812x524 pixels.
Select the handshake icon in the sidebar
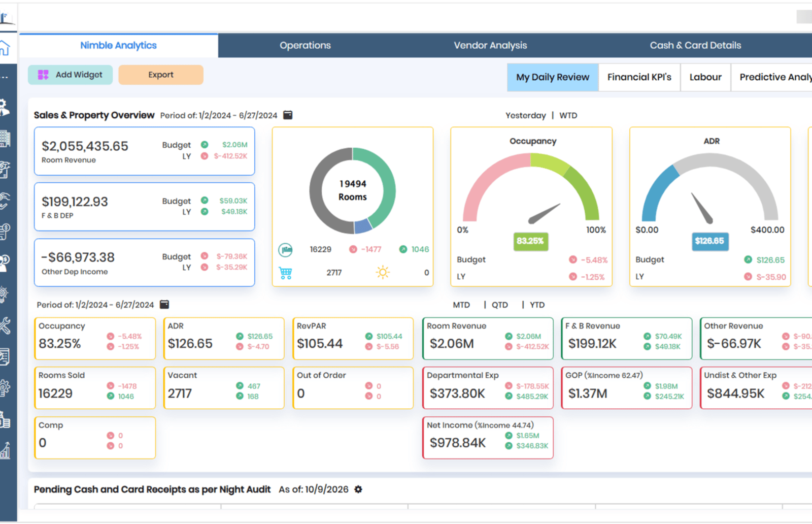coord(5,201)
